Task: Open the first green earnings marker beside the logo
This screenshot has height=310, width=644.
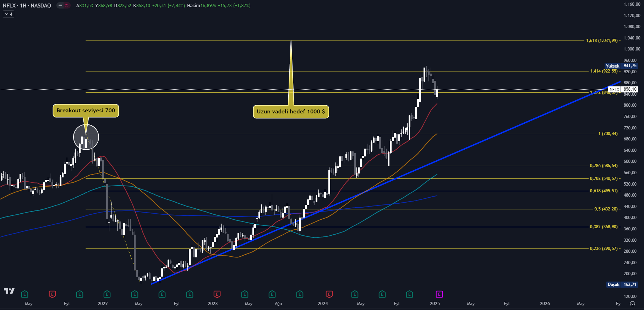Action: (24, 294)
